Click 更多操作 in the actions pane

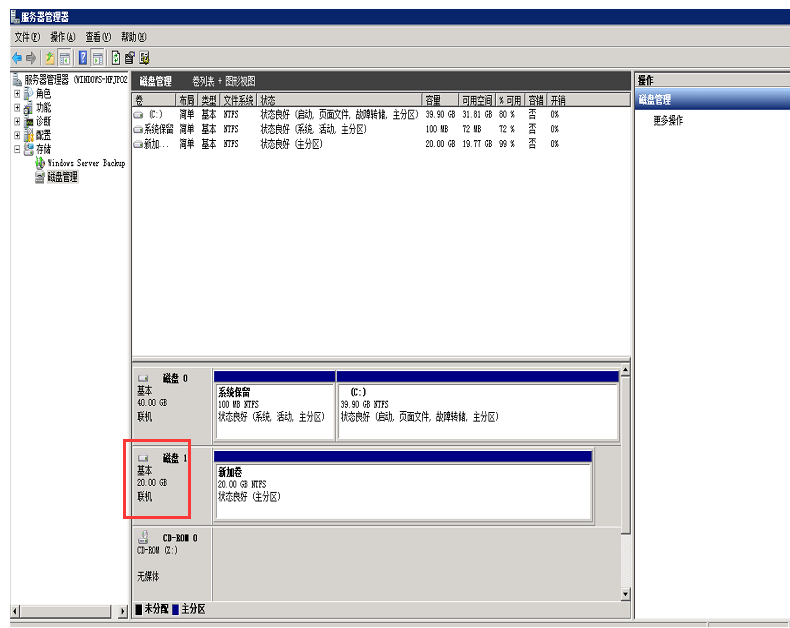point(668,120)
